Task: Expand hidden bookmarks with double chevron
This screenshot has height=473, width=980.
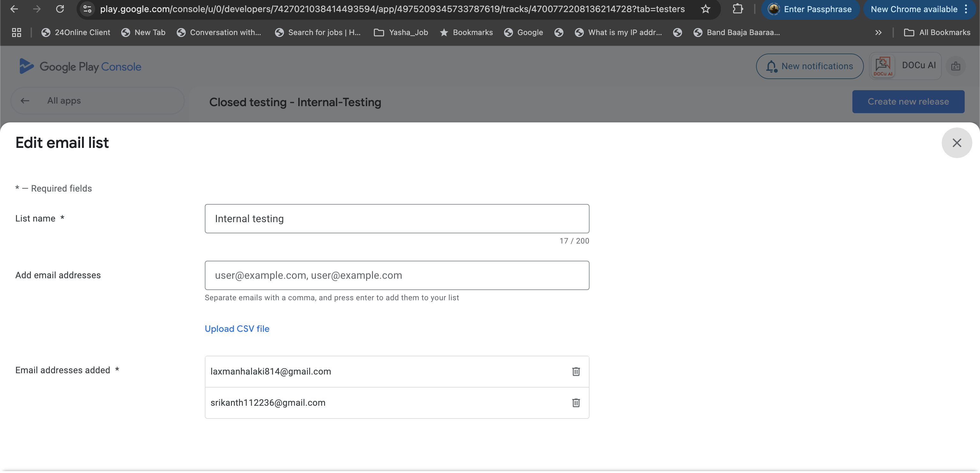Action: (x=878, y=33)
